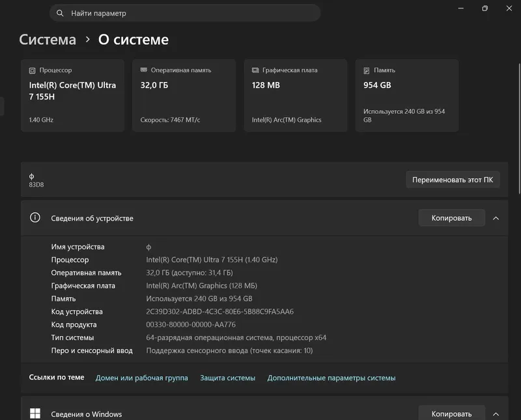Open 'Дополнительные параметры системы' link
The height and width of the screenshot is (420, 521).
331,378
